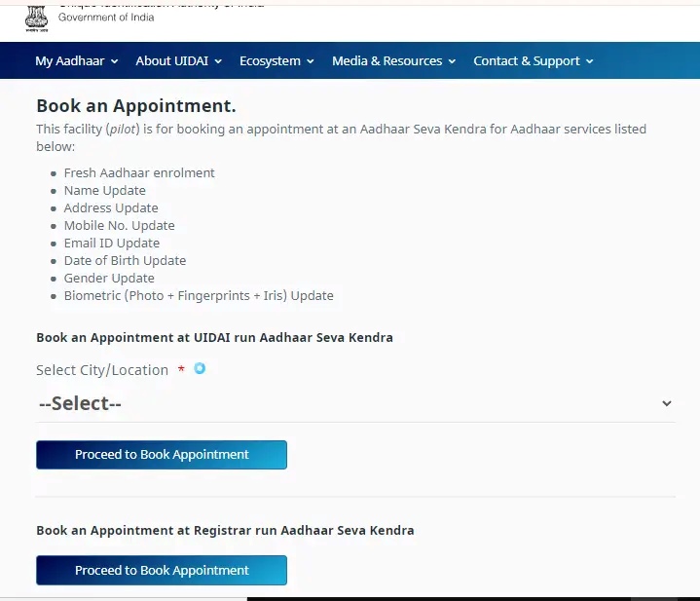Click the italic word pilot in the description
The height and width of the screenshot is (601, 700).
pos(123,129)
